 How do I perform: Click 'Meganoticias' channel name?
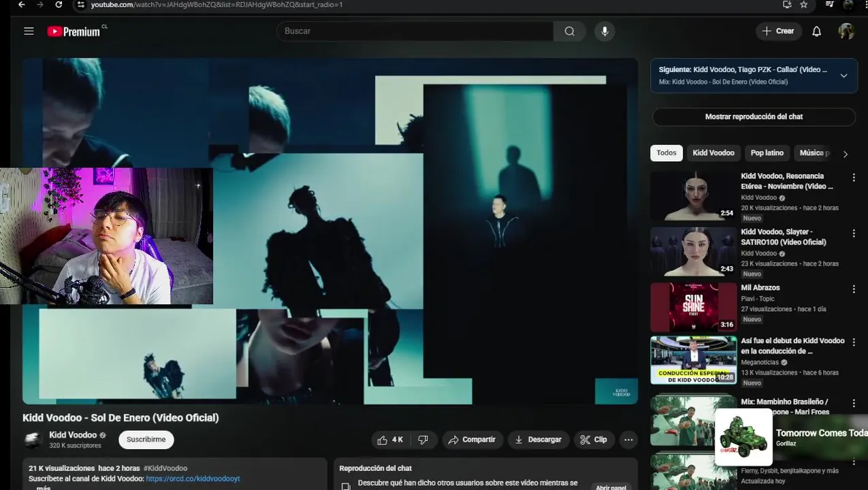(x=760, y=363)
